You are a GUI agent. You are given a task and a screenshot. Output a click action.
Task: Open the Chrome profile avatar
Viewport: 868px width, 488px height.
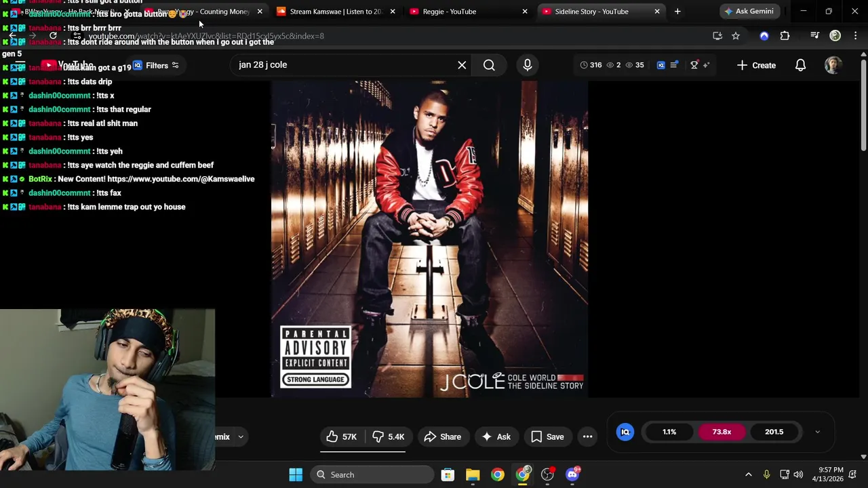click(x=835, y=36)
